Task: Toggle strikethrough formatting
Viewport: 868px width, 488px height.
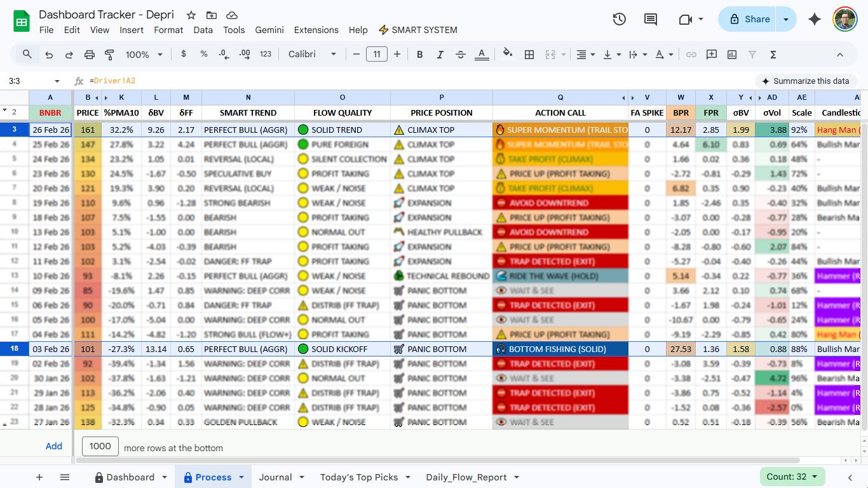Action: pyautogui.click(x=461, y=55)
